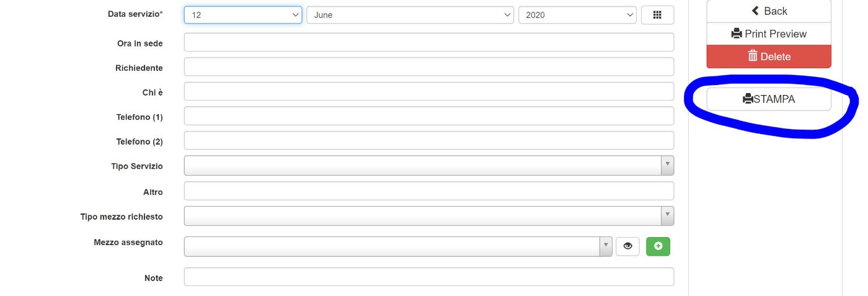Expand the Tipo Servizio dropdown
Screen dimensions: 868x296
(x=429, y=166)
